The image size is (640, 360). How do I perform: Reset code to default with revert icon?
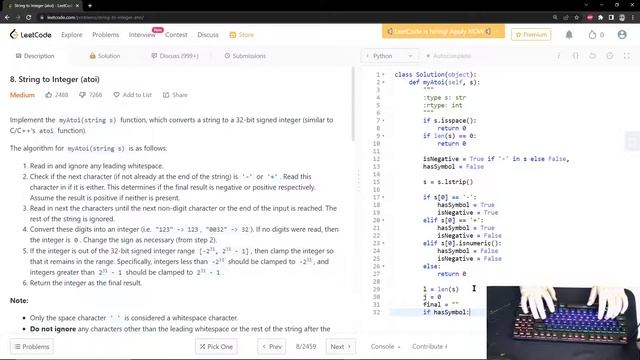592,56
